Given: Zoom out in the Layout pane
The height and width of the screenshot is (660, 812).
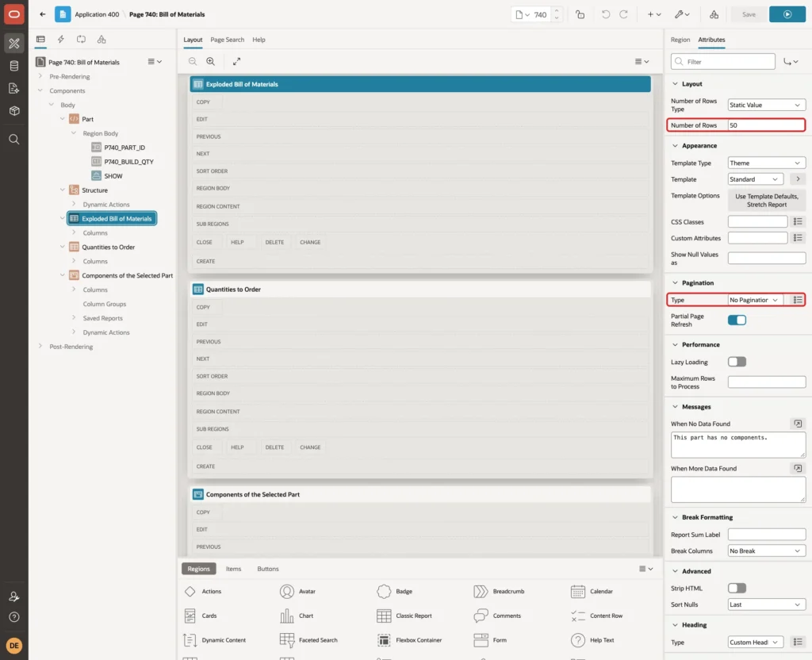Looking at the screenshot, I should (x=193, y=62).
